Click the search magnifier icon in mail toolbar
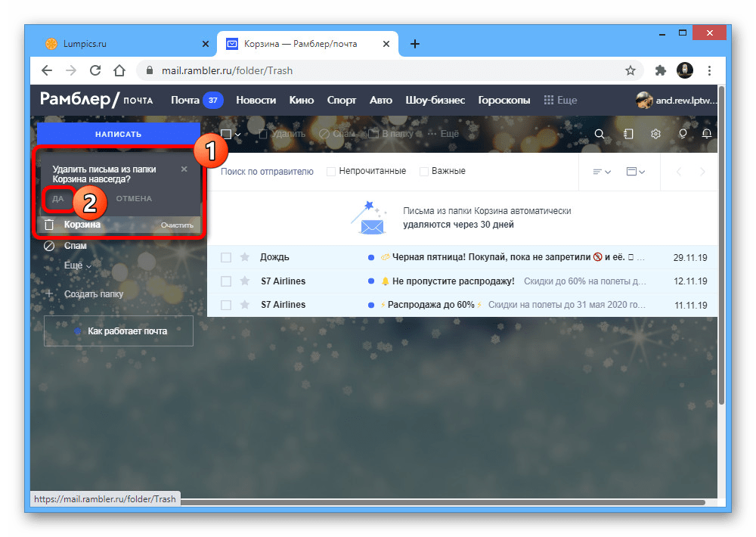The height and width of the screenshot is (537, 756). [x=600, y=134]
